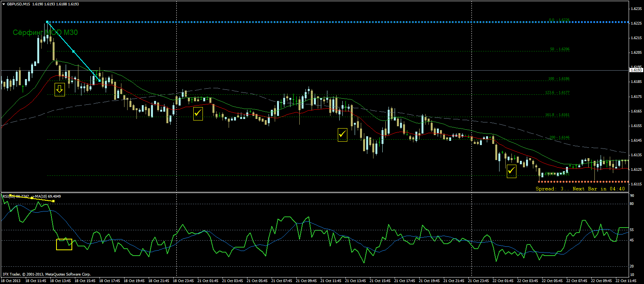Click the 1.6115 price scale label
Viewport: 644px width, 284px height.
click(636, 184)
